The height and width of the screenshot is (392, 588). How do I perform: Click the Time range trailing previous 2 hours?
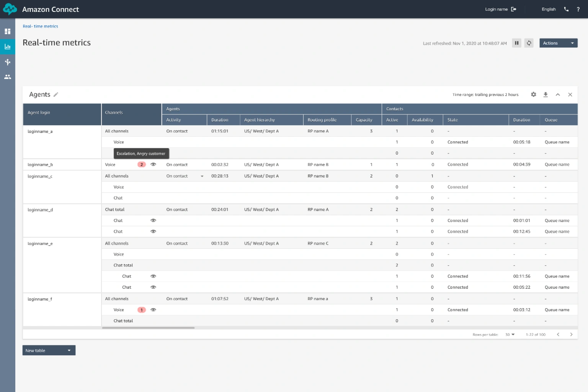pos(485,95)
